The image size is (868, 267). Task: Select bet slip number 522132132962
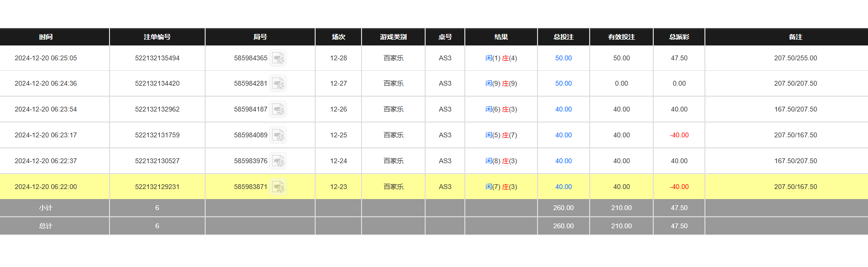[157, 109]
